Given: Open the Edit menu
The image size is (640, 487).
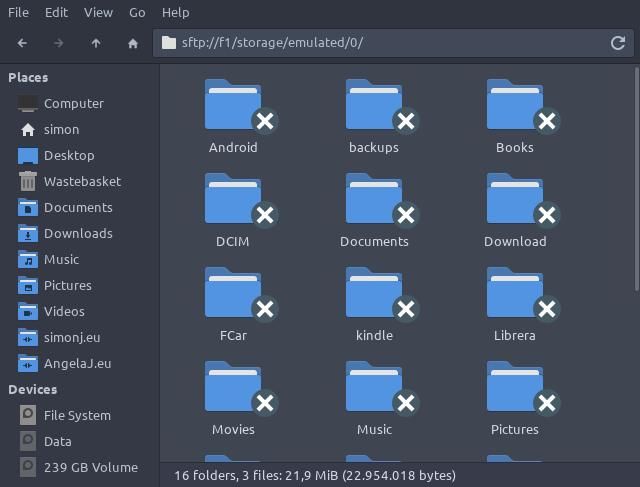Looking at the screenshot, I should tap(56, 13).
